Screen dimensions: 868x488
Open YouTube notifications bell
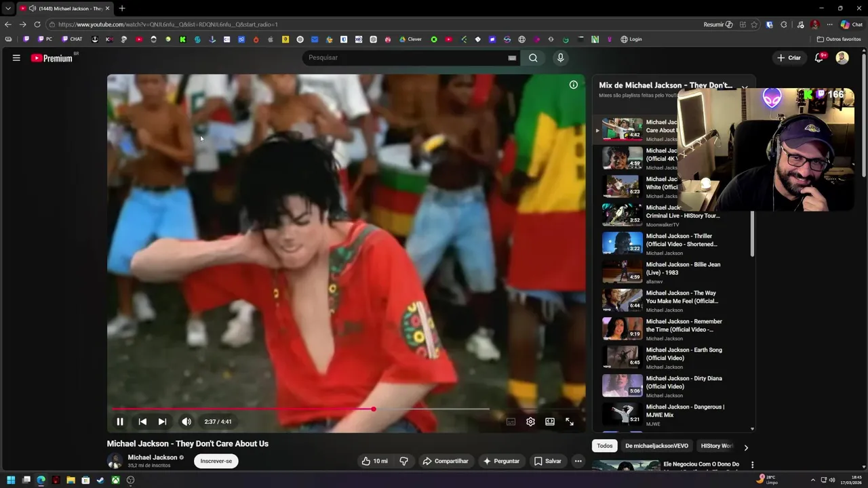(x=819, y=58)
